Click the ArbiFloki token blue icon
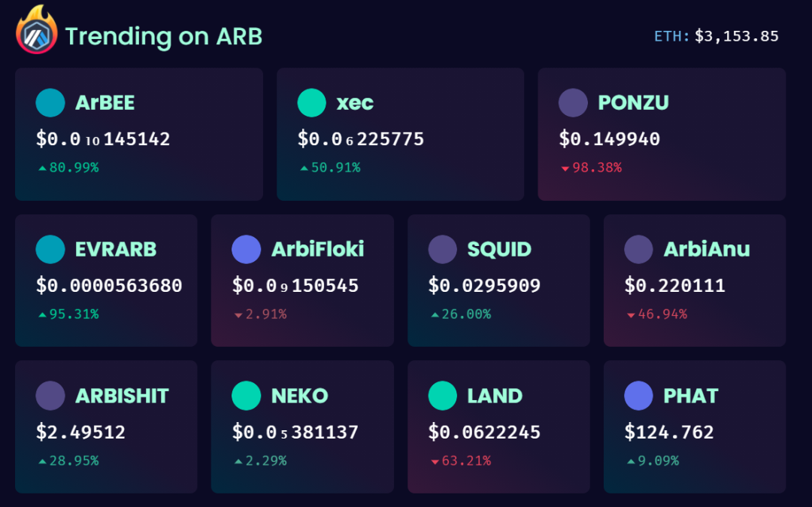The width and height of the screenshot is (812, 507). [x=246, y=249]
